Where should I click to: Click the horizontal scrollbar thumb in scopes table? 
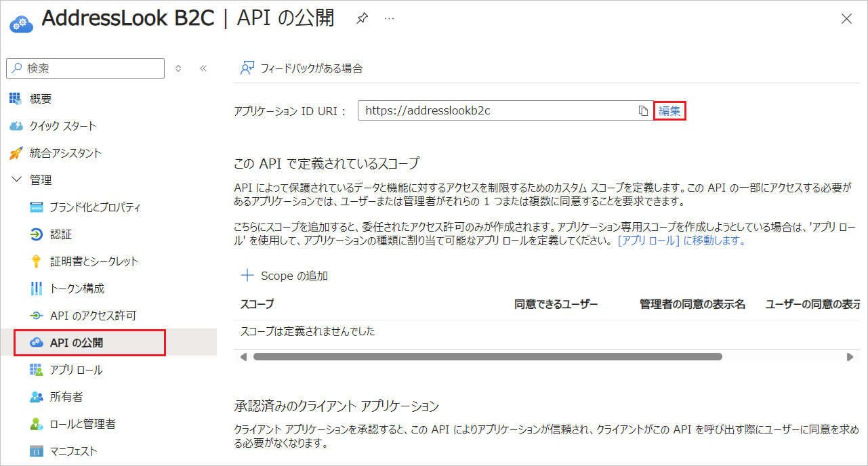pos(487,356)
